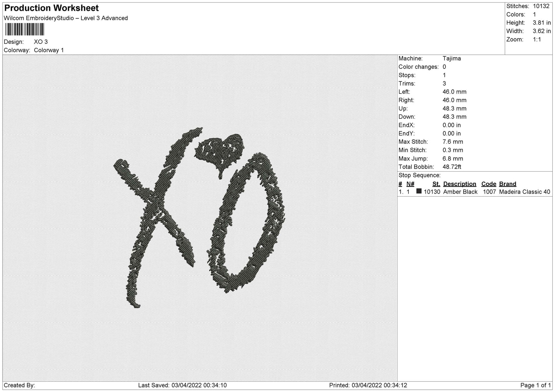Click the Last Saved timestamp in footer
555x392 pixels.
(x=182, y=385)
